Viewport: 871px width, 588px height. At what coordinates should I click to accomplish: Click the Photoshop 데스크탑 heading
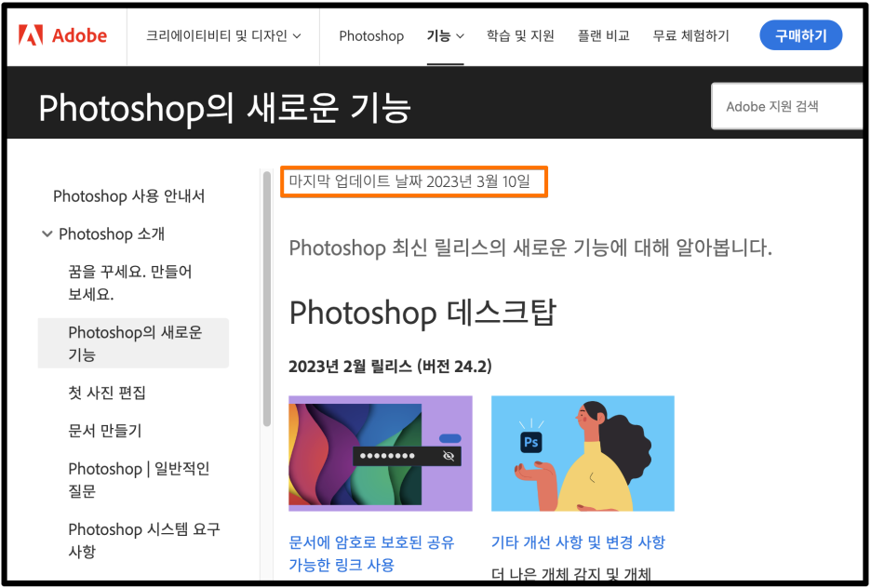click(x=422, y=313)
